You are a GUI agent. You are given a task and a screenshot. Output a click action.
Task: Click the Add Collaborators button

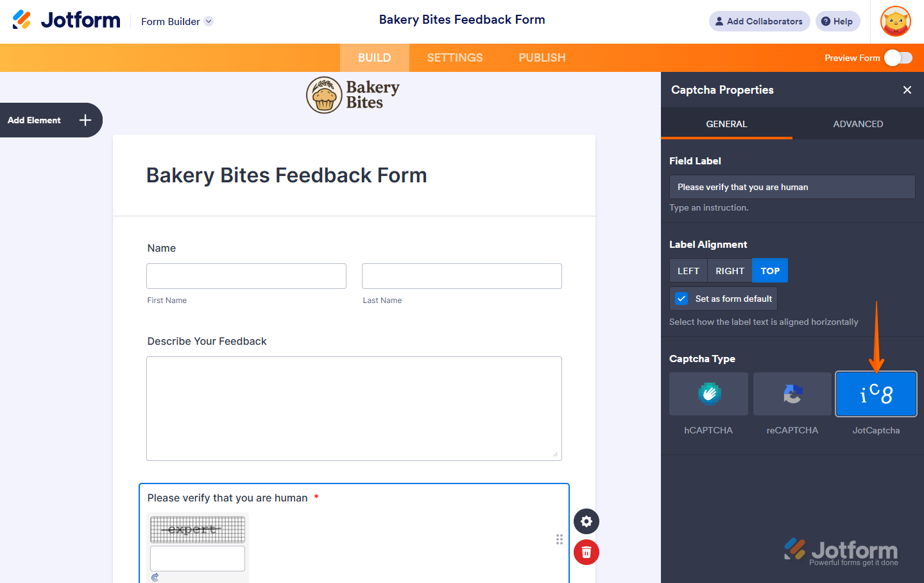[759, 21]
